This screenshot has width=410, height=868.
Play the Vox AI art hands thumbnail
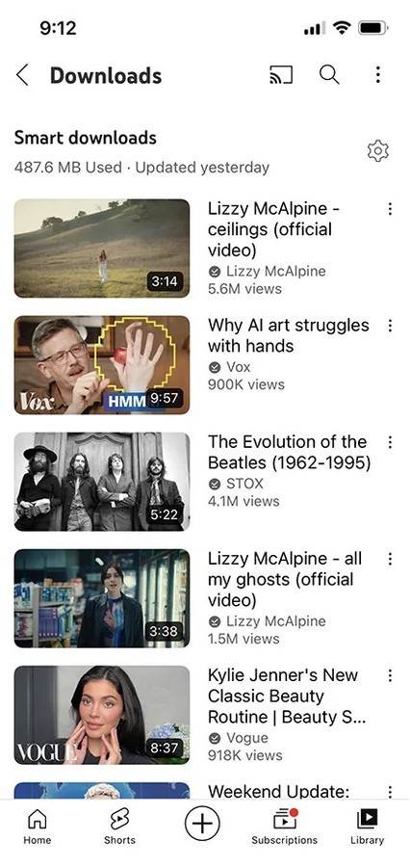(x=102, y=365)
